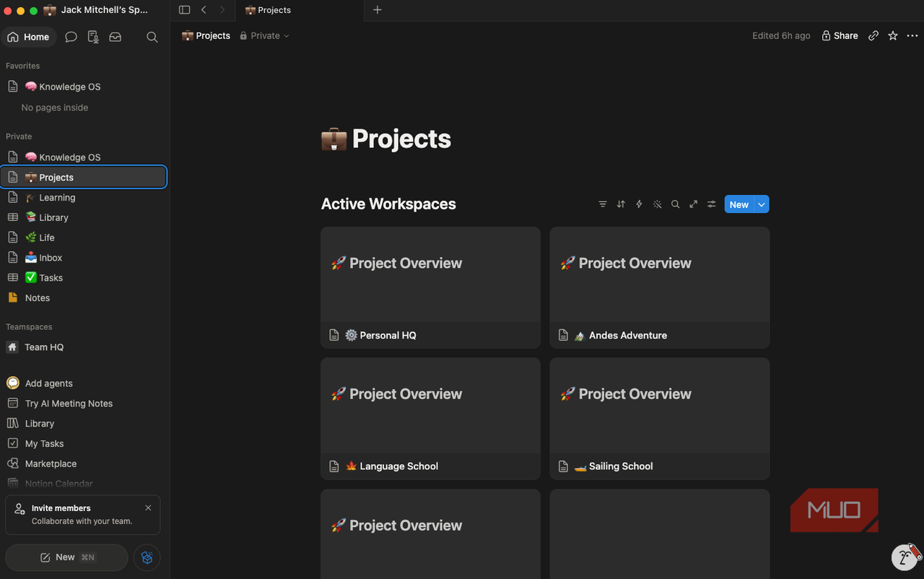Copy page link using the link icon
The width and height of the screenshot is (924, 579).
(873, 35)
